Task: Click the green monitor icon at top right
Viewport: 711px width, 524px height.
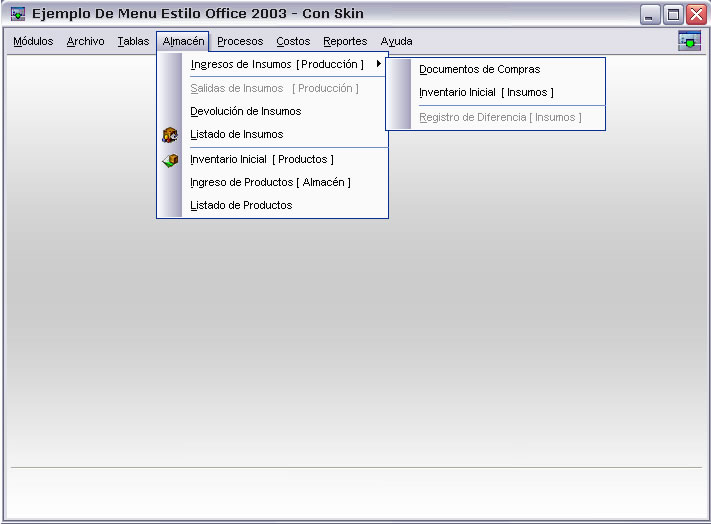Action: pyautogui.click(x=689, y=41)
